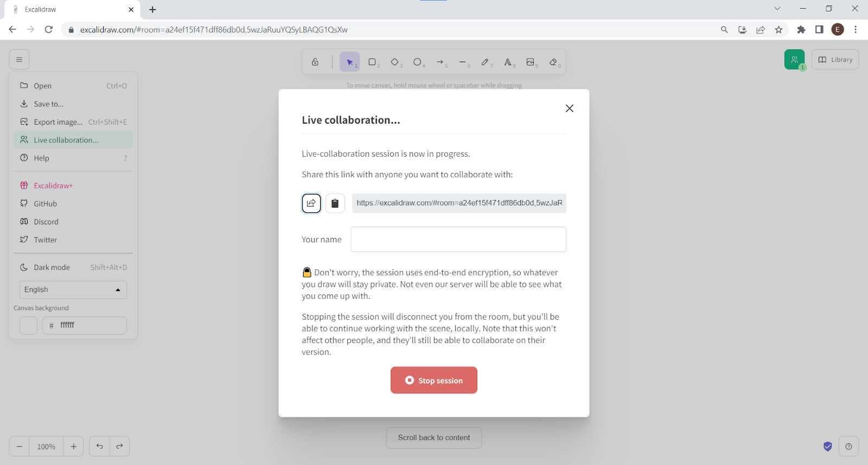Screen dimensions: 868x465
Task: Open the help question mark icon
Action: (848, 447)
